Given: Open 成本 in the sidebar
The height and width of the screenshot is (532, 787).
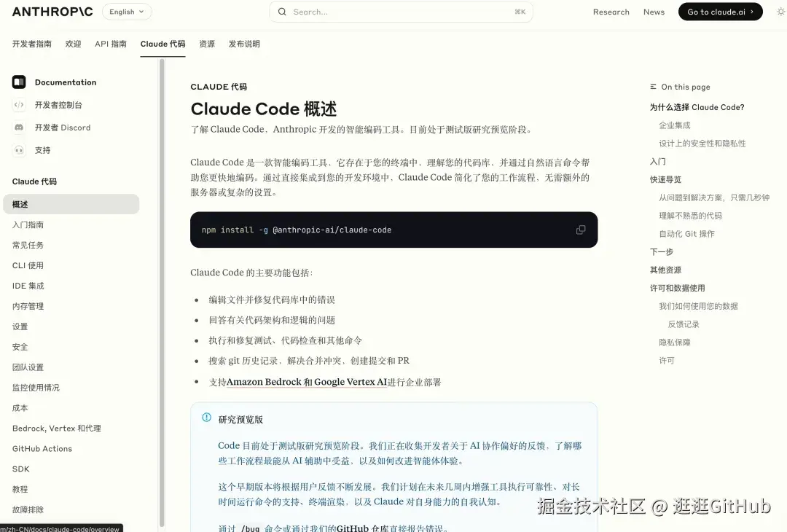Looking at the screenshot, I should (20, 408).
